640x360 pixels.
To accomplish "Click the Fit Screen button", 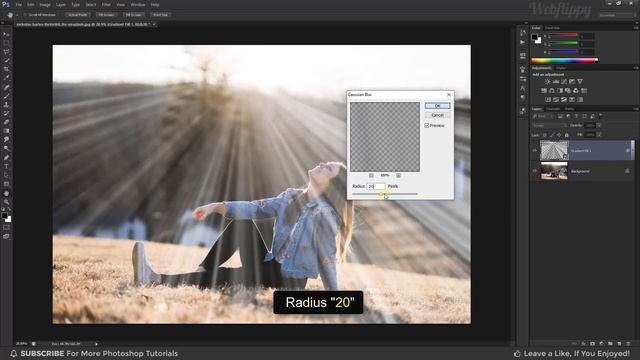I will pos(106,15).
